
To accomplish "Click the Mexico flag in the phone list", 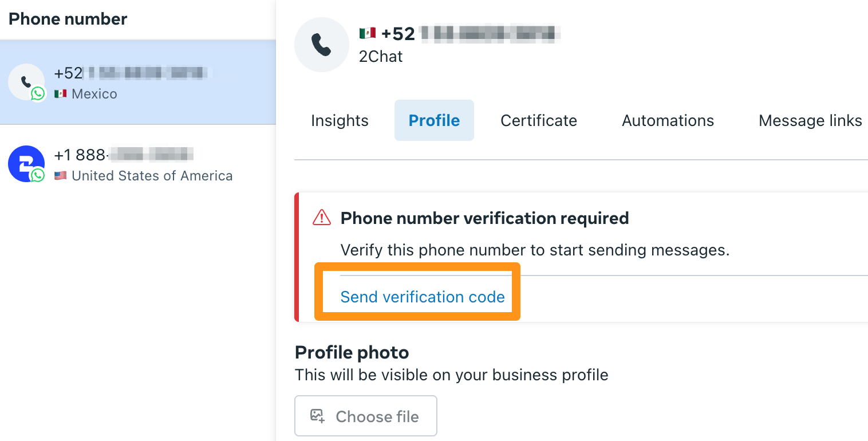I will tap(61, 94).
